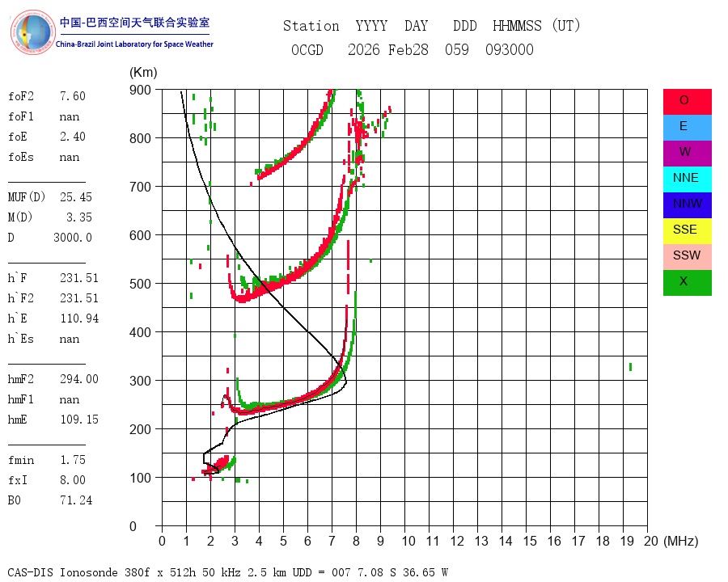Click the foF1 parameter label

(21, 116)
